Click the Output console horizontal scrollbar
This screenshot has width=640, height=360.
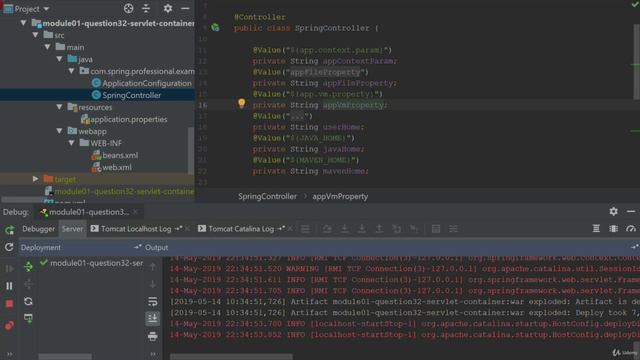(x=231, y=357)
